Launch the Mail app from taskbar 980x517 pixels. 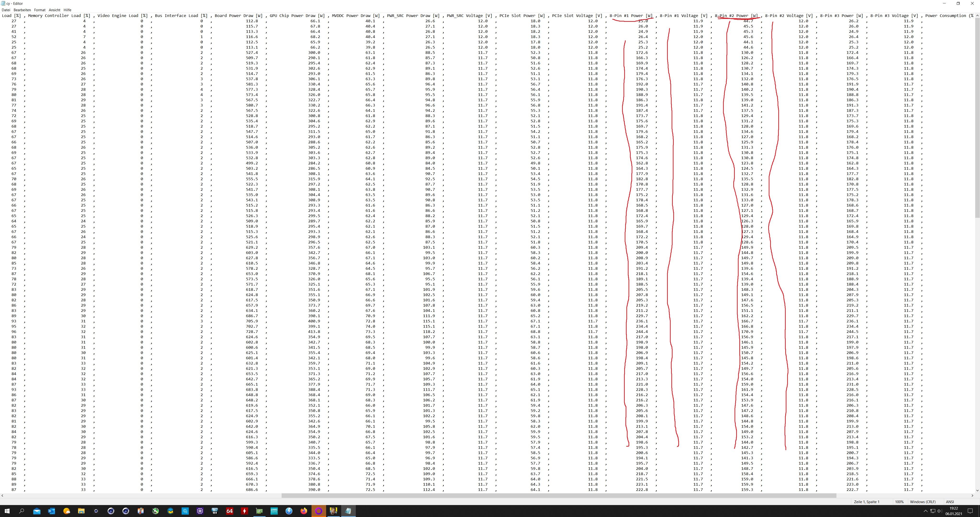[37, 511]
